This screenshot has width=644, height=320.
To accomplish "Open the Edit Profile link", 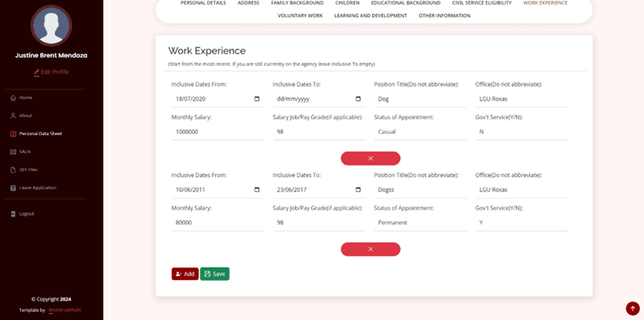I will [51, 72].
